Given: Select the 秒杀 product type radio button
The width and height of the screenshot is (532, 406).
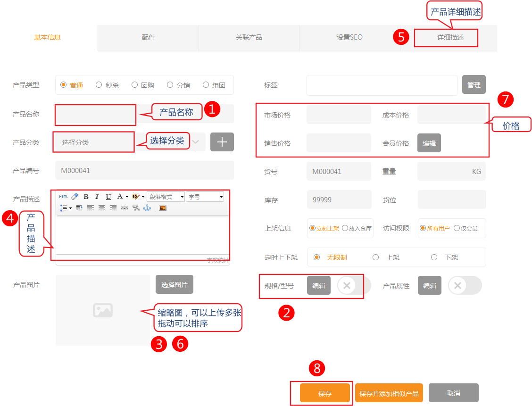Looking at the screenshot, I should (99, 85).
